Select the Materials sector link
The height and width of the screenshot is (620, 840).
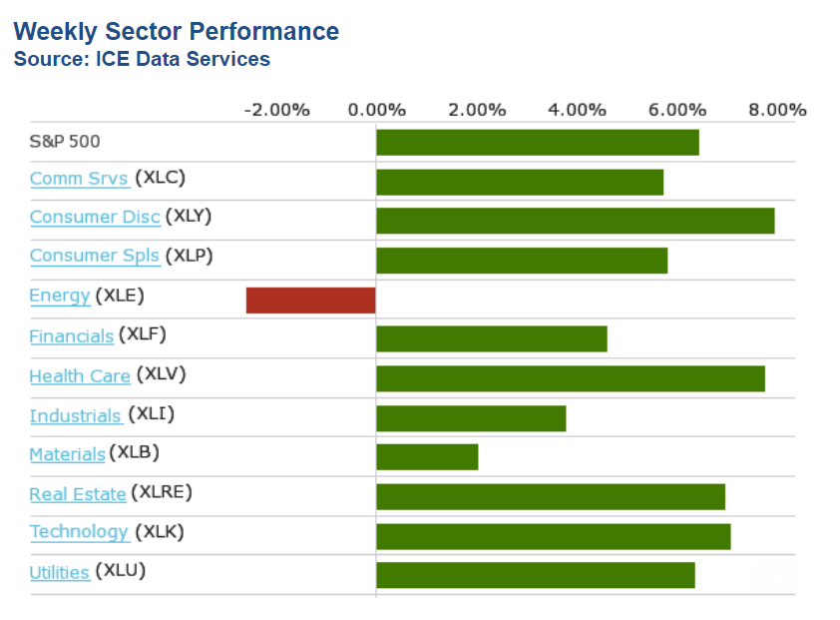pos(67,454)
